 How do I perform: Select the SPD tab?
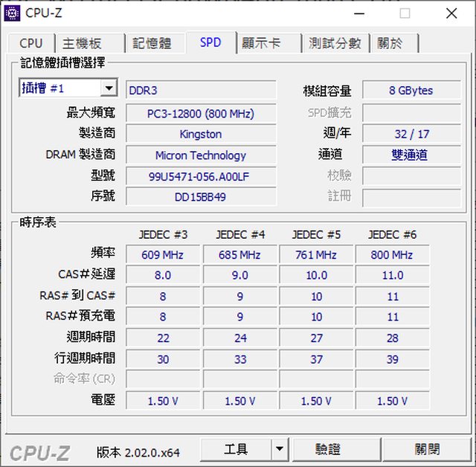pos(210,42)
